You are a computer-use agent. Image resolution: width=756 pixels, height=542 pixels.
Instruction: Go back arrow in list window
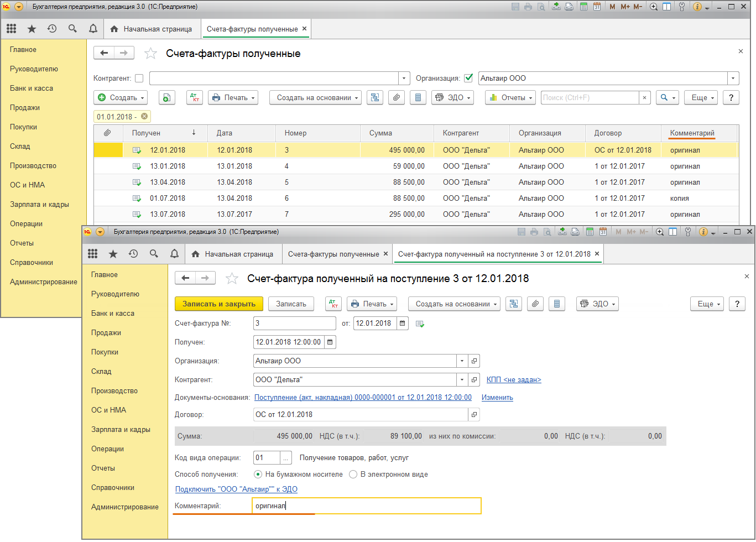[x=104, y=53]
